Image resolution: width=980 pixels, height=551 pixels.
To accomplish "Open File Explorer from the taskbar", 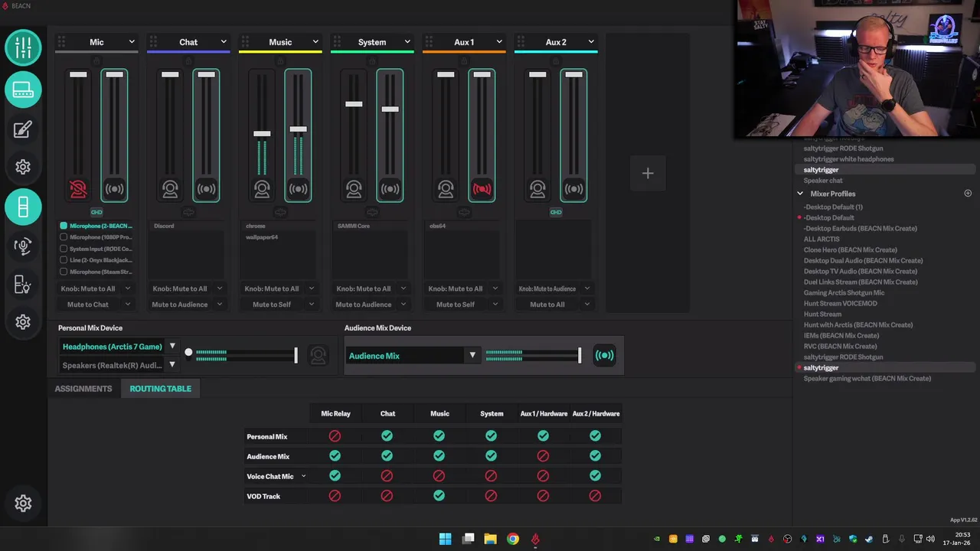I will click(x=490, y=539).
